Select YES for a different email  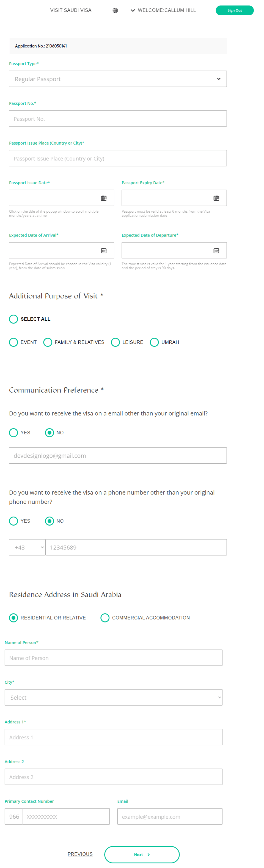tap(13, 432)
